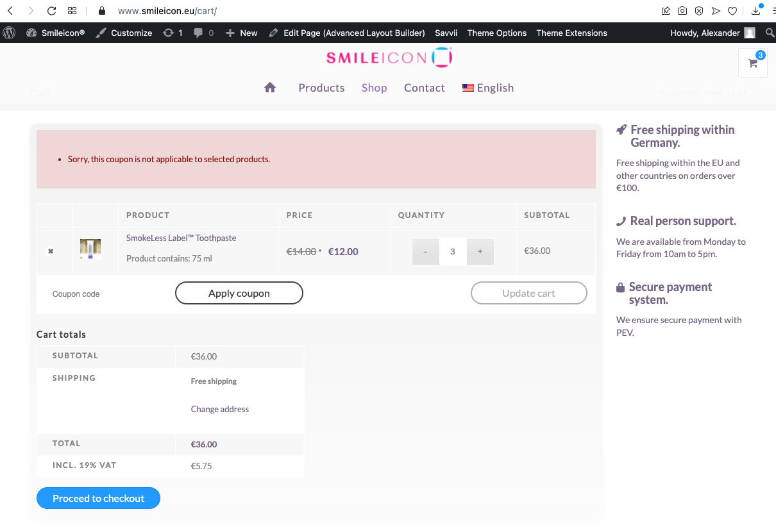Remove SmokeLess Label Toothpaste with the x icon

pos(51,251)
